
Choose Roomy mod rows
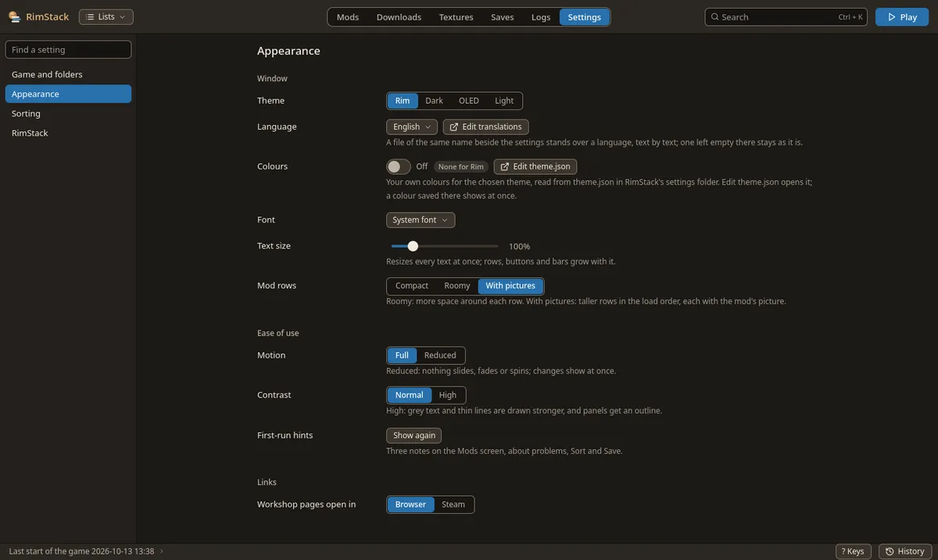click(x=457, y=286)
